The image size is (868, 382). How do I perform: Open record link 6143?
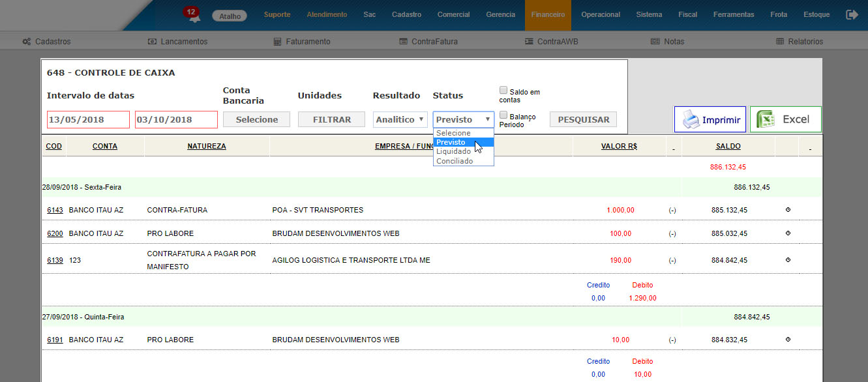click(55, 210)
